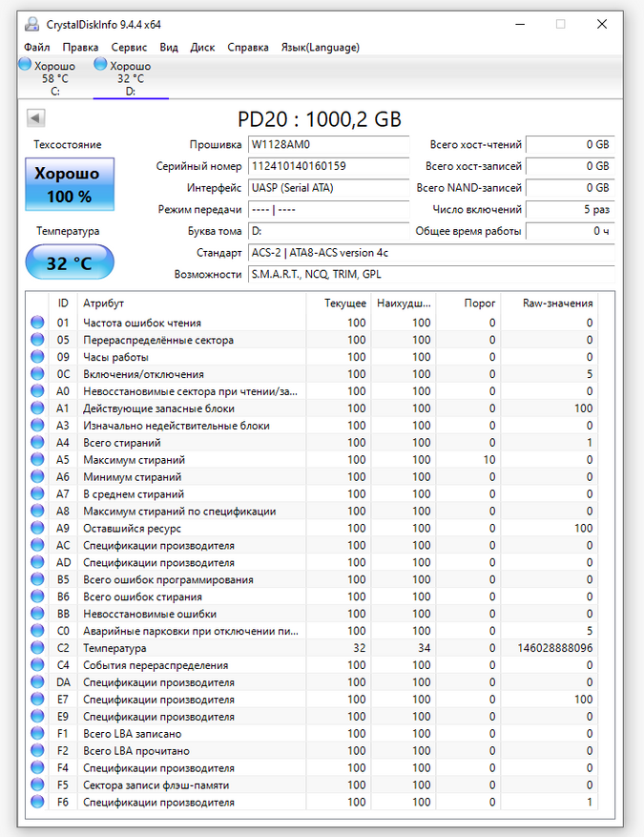Click status orb for Всего стираний row
Viewport: 644px width, 837px height.
click(x=37, y=442)
